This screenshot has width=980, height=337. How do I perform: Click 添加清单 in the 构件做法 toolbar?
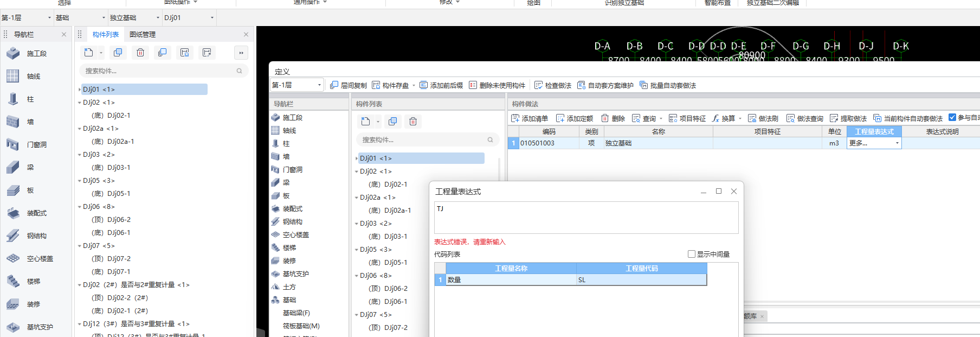tap(530, 118)
